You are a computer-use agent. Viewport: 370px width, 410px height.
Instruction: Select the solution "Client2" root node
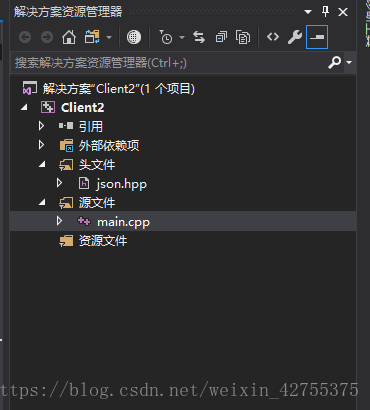tap(119, 89)
